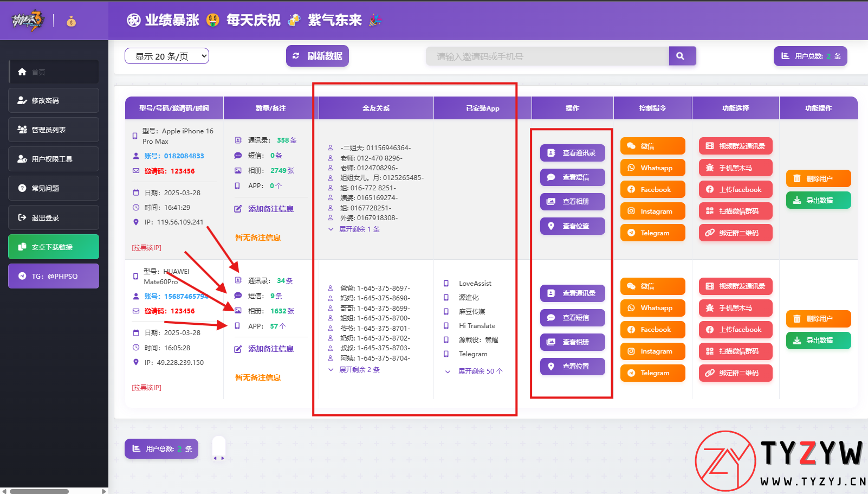Screen dimensions: 868x494
Task: Click 查看相册 in the iPhone row
Action: click(572, 202)
